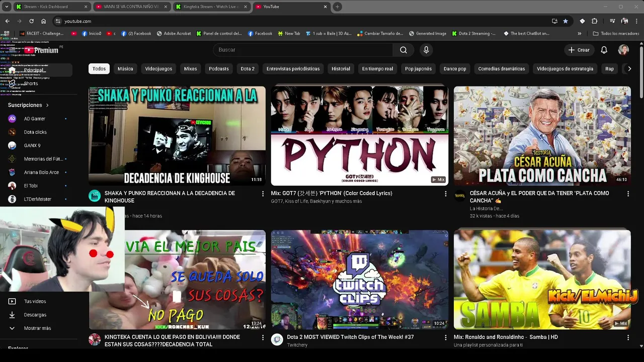Open options for Dota 2 MOST VIEWED video
Viewport: 644px width, 362px height.
(x=445, y=337)
